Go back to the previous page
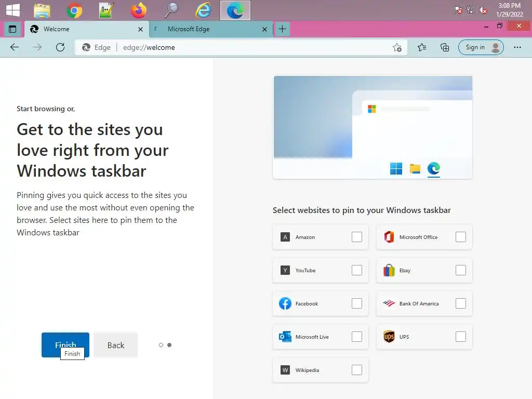Screen dimensions: 532x399 pyautogui.click(x=15, y=47)
